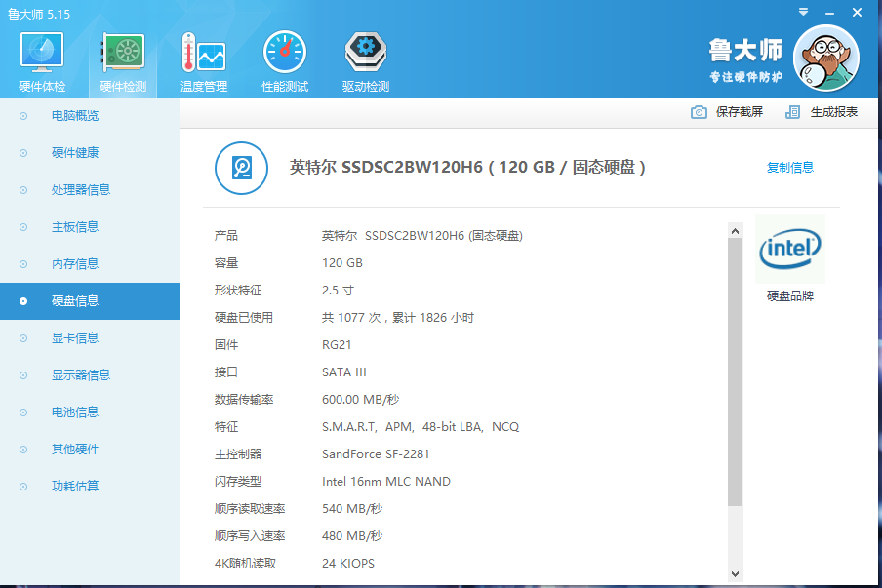Open 硬件体检 hardware checkup icon
The image size is (882, 588).
coord(42,53)
